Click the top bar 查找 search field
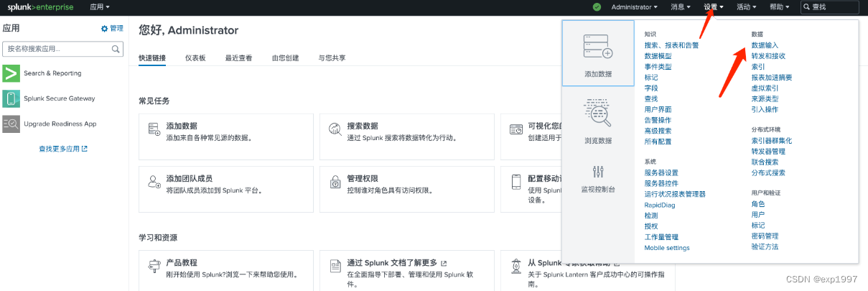Viewport: 868px width, 291px height. click(830, 7)
